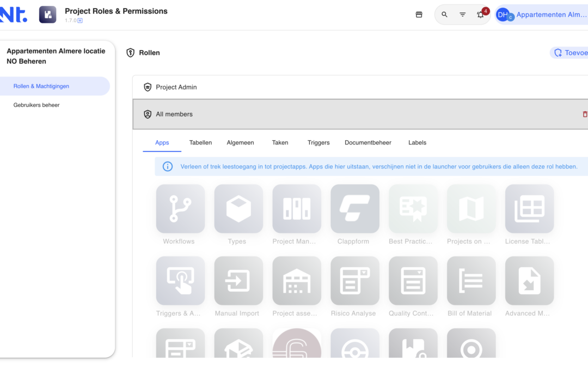Click the DH user avatar

pos(503,15)
